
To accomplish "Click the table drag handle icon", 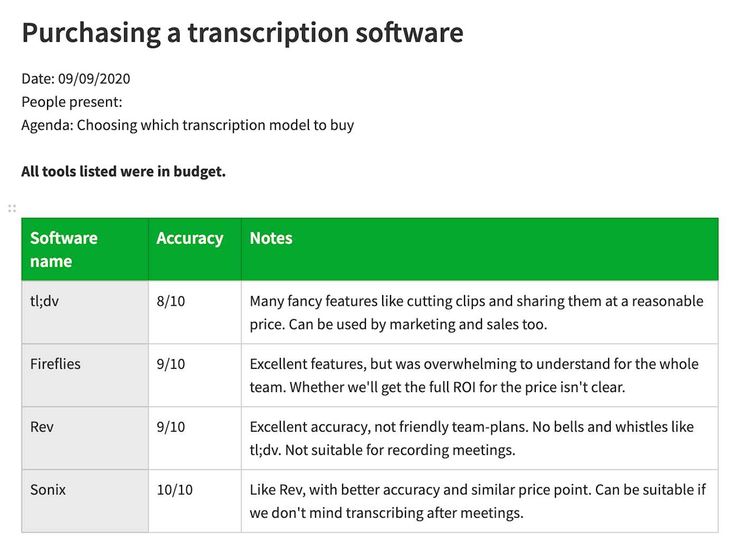I will click(12, 208).
